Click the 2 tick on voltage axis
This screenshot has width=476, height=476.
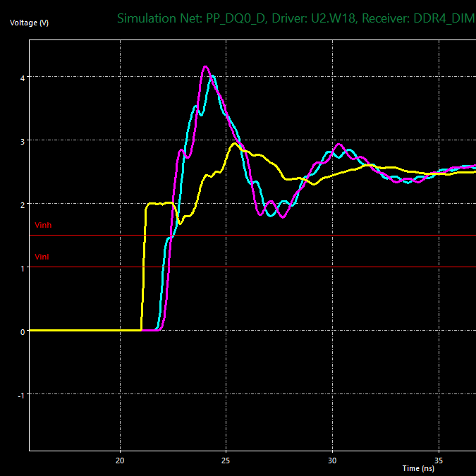pos(22,205)
